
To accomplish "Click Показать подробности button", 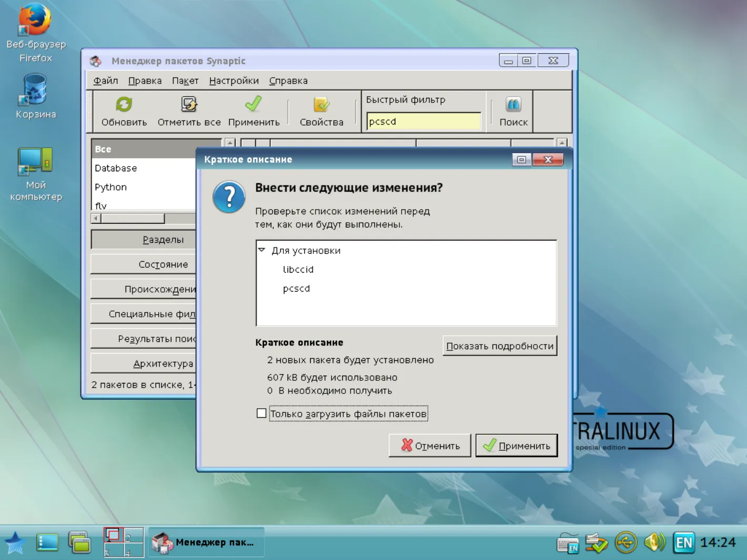I will pyautogui.click(x=500, y=346).
